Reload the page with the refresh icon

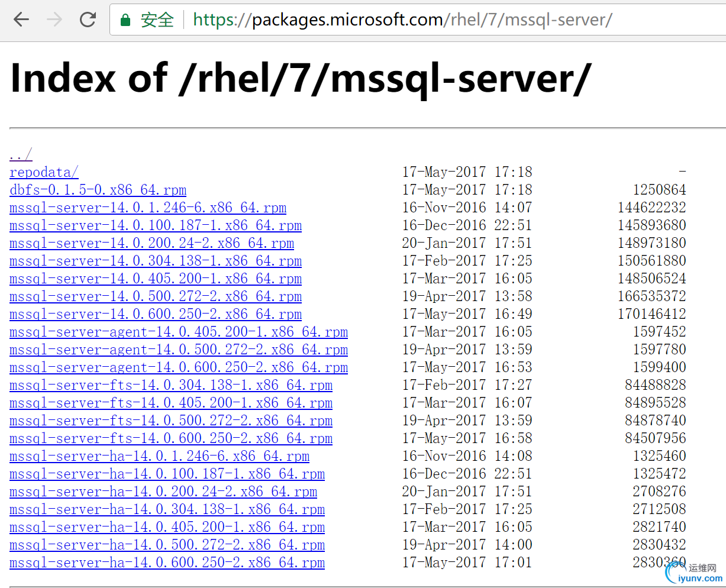tap(88, 20)
